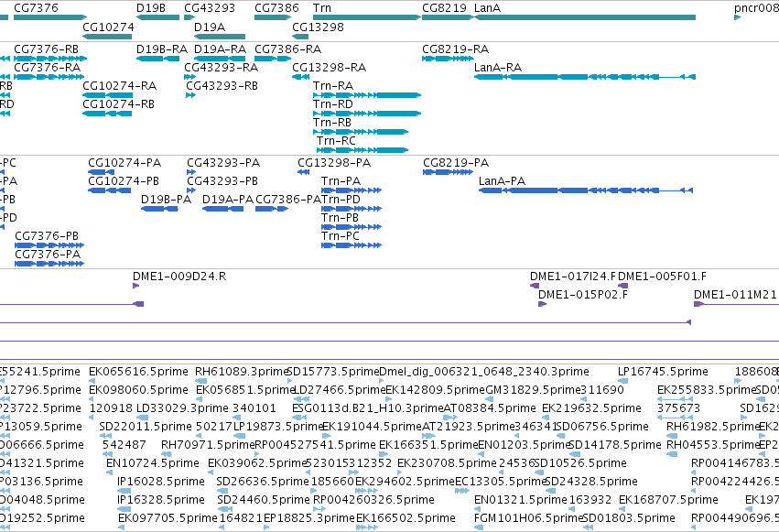The width and height of the screenshot is (779, 532).
Task: Select the LanA gene feature bar
Action: tap(585, 17)
